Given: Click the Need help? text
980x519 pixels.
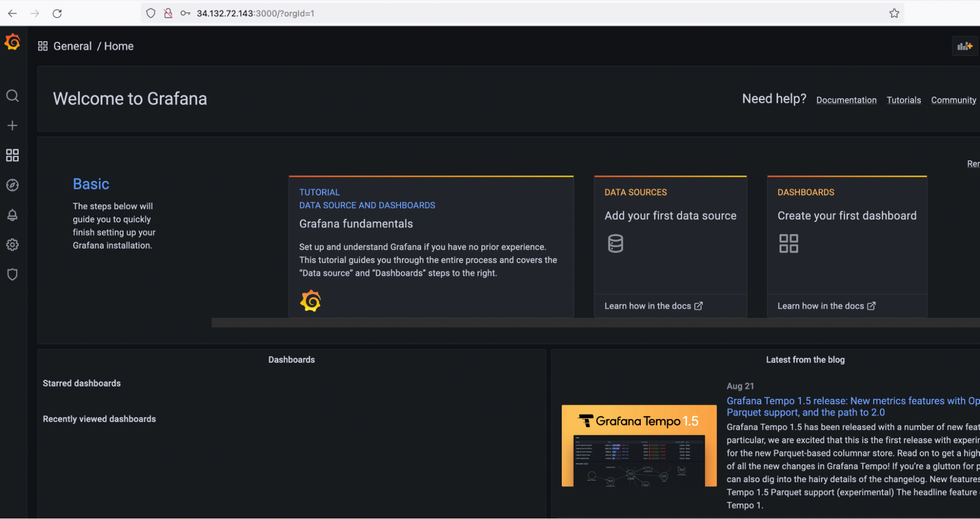Looking at the screenshot, I should [x=774, y=99].
